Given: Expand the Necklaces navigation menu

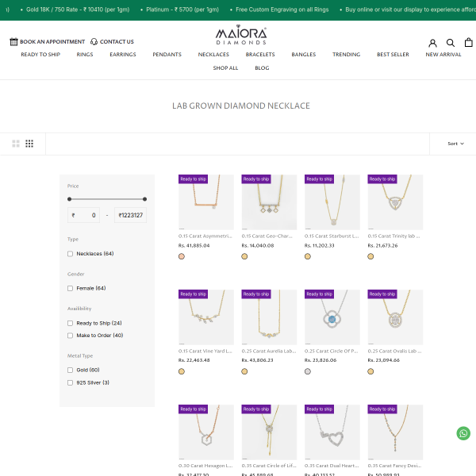Looking at the screenshot, I should point(213,55).
